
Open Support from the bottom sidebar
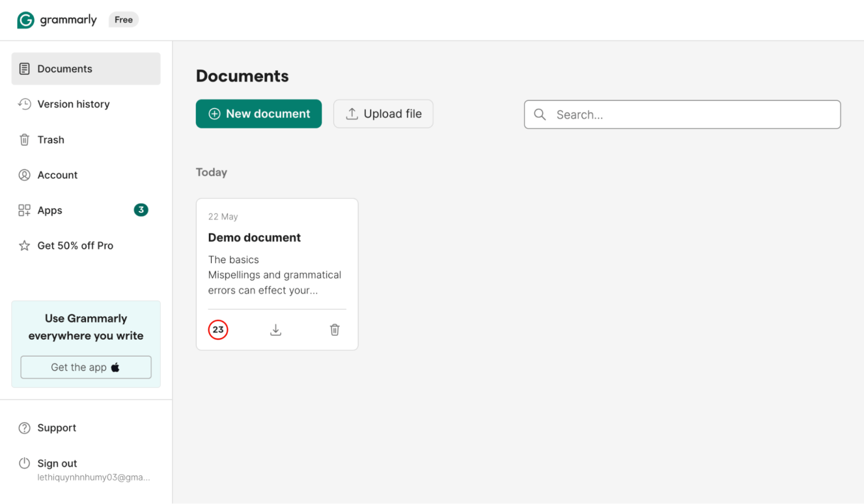tap(57, 427)
